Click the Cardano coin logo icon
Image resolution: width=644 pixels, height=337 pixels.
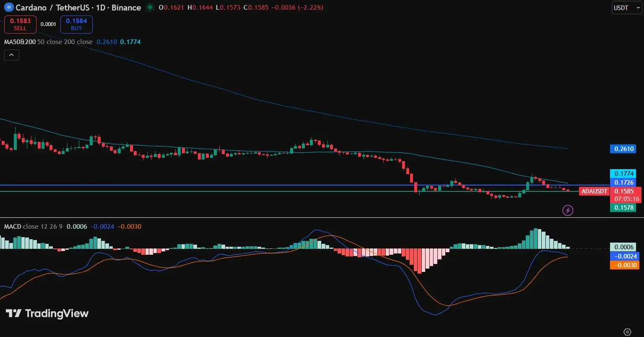pyautogui.click(x=8, y=8)
